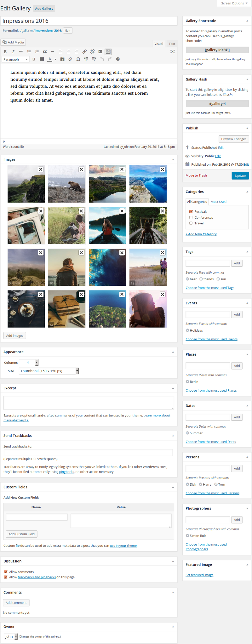Click the Add images button
This screenshot has width=252, height=644.
coord(15,335)
